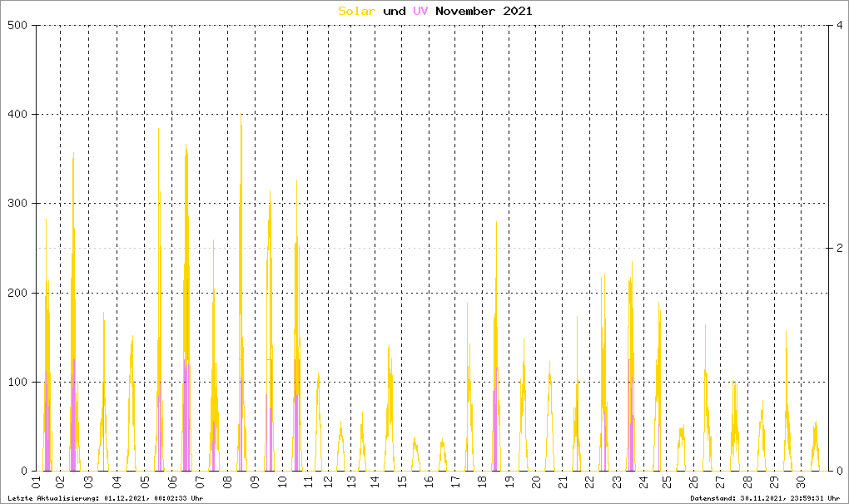Click the 400 label on left axis
849x504 pixels.
[x=19, y=115]
